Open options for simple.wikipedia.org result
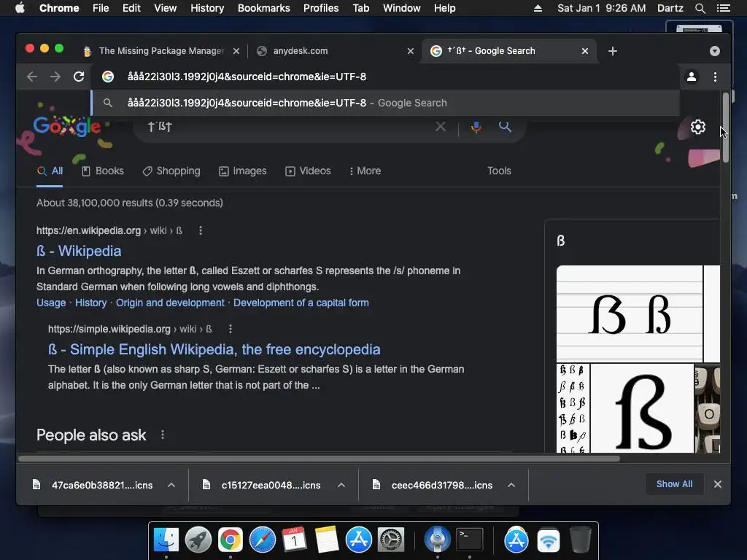The width and height of the screenshot is (747, 560). tap(231, 329)
